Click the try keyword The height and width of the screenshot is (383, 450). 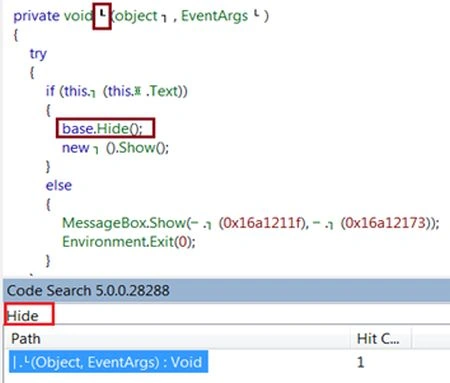38,53
